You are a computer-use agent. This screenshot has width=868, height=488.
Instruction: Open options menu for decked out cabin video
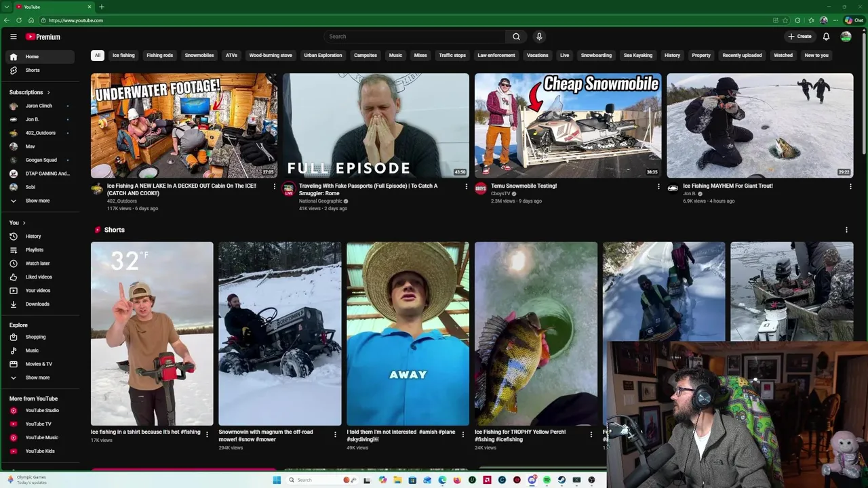(275, 186)
